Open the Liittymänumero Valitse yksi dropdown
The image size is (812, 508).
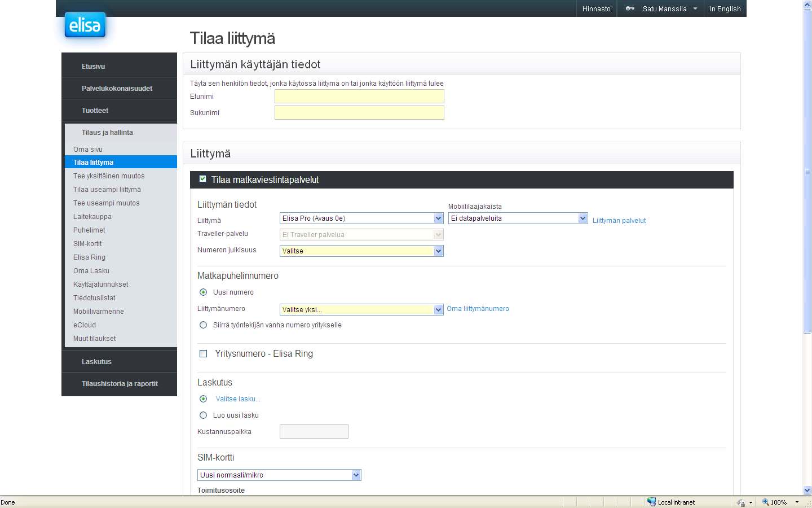pyautogui.click(x=361, y=309)
